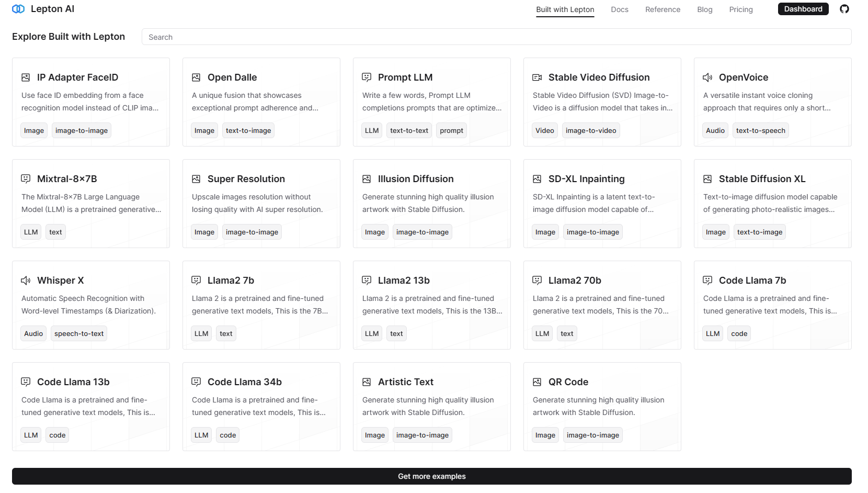Select the prompt tag on Prompt LLM

(x=452, y=130)
